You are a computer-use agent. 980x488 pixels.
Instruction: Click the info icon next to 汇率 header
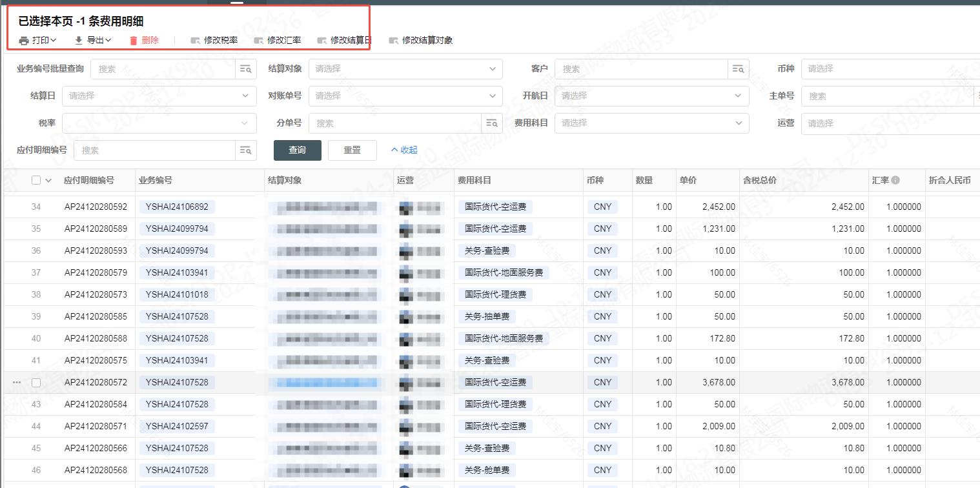(x=895, y=181)
